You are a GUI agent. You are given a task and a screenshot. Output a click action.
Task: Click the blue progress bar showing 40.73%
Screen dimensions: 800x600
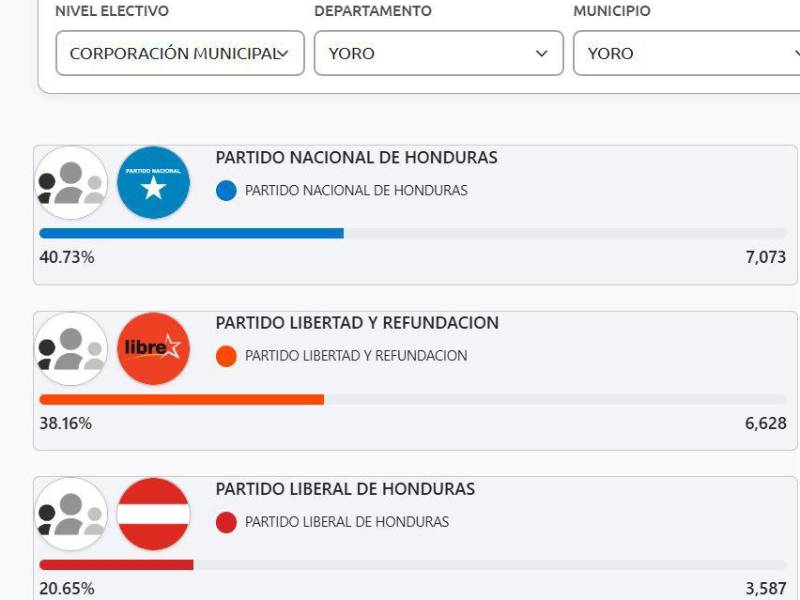click(x=190, y=231)
